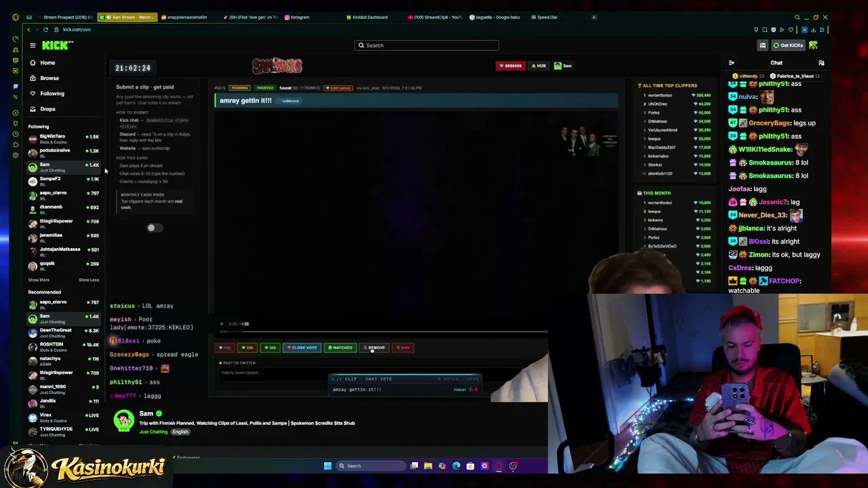Switch to baguette Google-haku tab
Image resolution: width=868 pixels, height=488 pixels.
494,17
